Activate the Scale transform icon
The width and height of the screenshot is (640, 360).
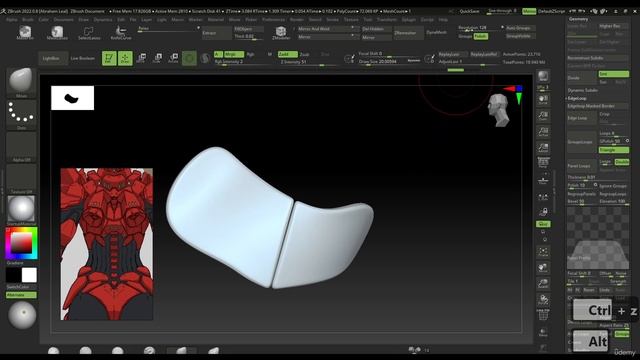[158, 58]
